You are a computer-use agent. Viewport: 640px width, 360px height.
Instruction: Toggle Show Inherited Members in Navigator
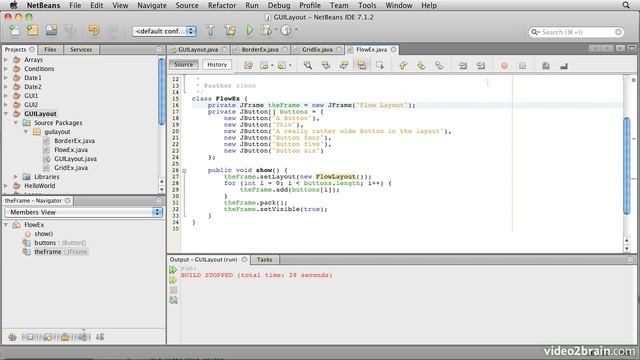click(x=13, y=337)
